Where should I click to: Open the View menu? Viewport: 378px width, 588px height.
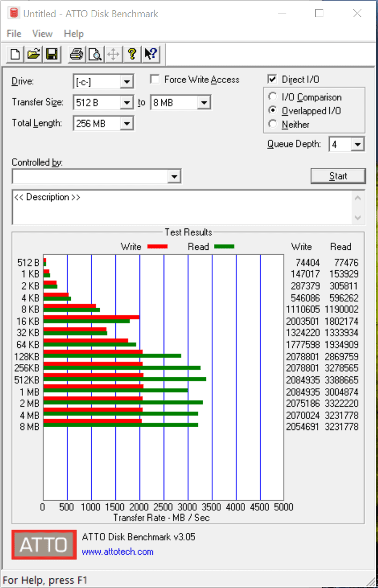coord(42,34)
